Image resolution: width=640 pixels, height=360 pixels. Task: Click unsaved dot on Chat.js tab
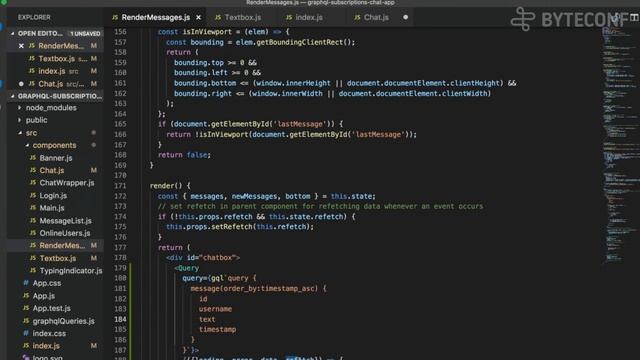point(405,18)
